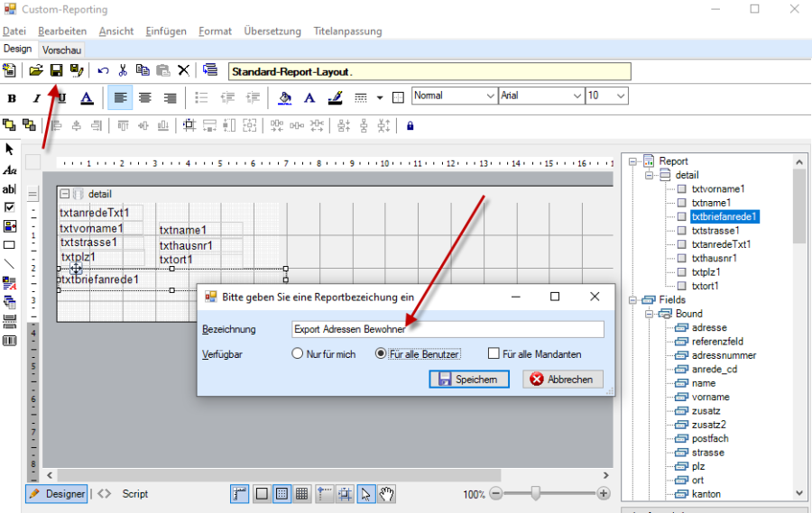Select the line tool in toolbox
The height and width of the screenshot is (513, 812).
(x=9, y=264)
